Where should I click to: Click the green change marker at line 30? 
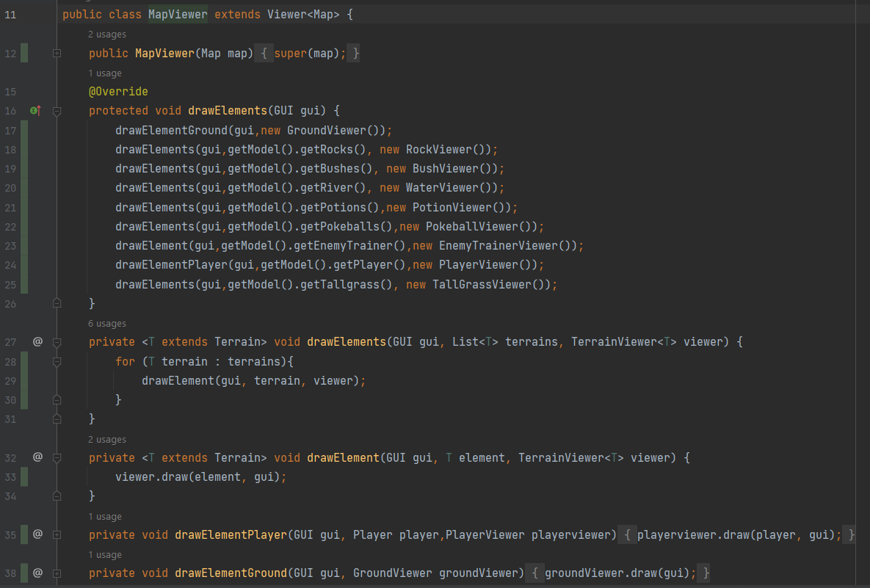point(25,399)
